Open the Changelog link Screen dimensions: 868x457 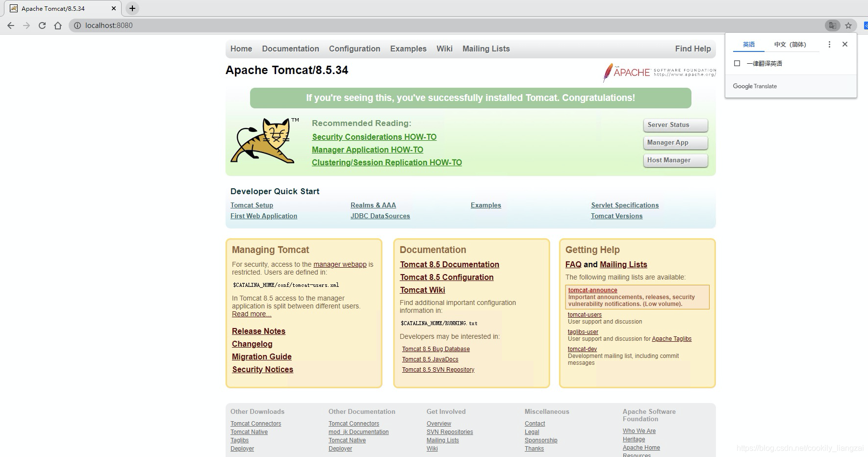tap(252, 344)
